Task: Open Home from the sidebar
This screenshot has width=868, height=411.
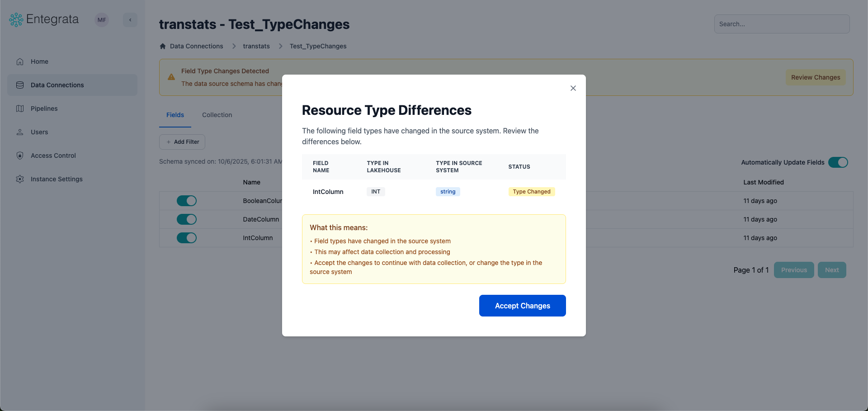Action: point(39,61)
